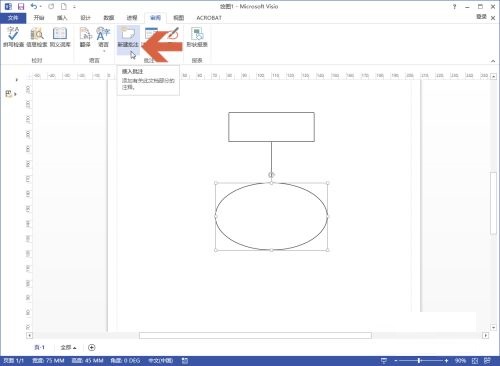
Task: Open the 语言 language dropdown
Action: (103, 39)
